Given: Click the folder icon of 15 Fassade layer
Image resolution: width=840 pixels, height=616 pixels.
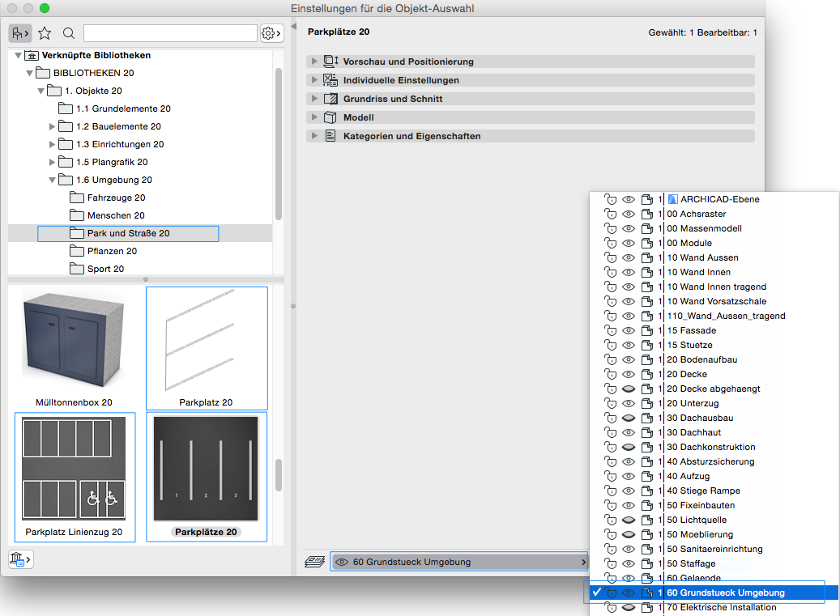Looking at the screenshot, I should coord(646,330).
